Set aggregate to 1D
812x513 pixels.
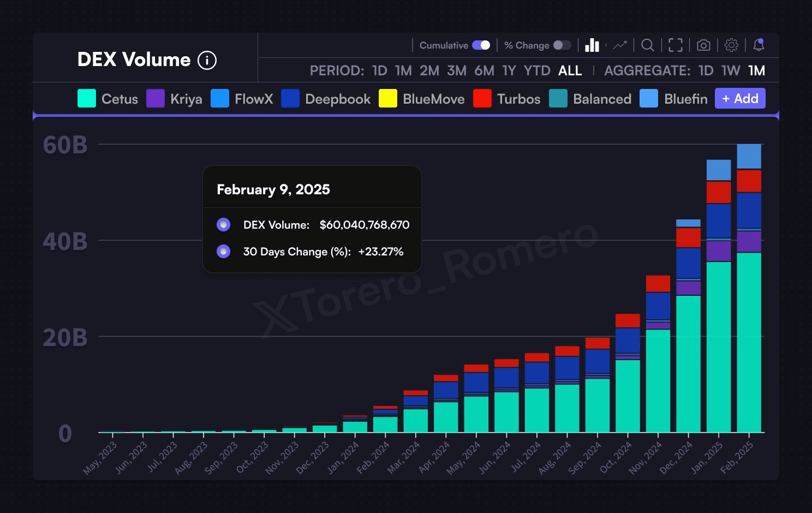pyautogui.click(x=706, y=71)
